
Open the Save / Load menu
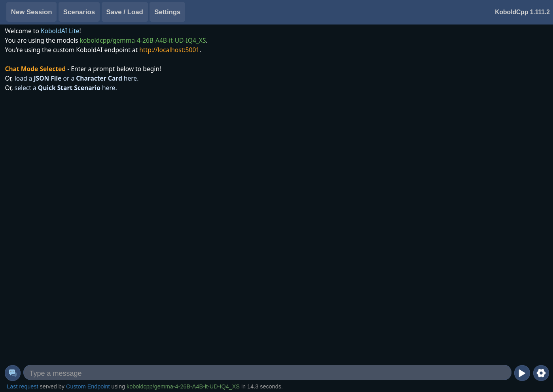pos(125,12)
